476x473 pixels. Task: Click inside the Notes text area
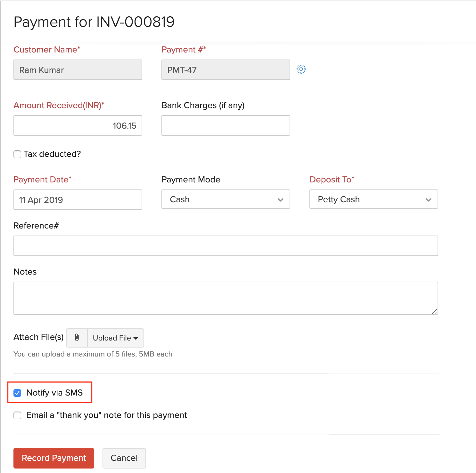point(226,298)
